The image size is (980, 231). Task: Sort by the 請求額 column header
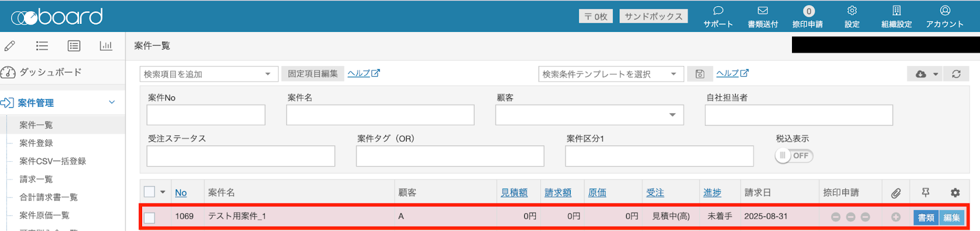558,192
